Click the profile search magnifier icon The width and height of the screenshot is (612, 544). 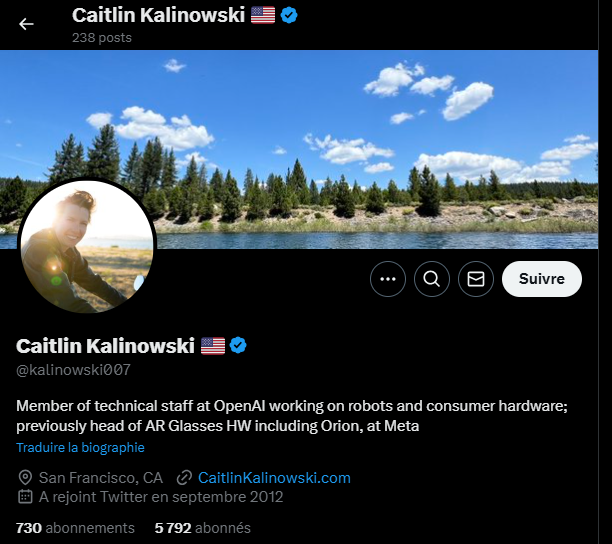point(432,279)
